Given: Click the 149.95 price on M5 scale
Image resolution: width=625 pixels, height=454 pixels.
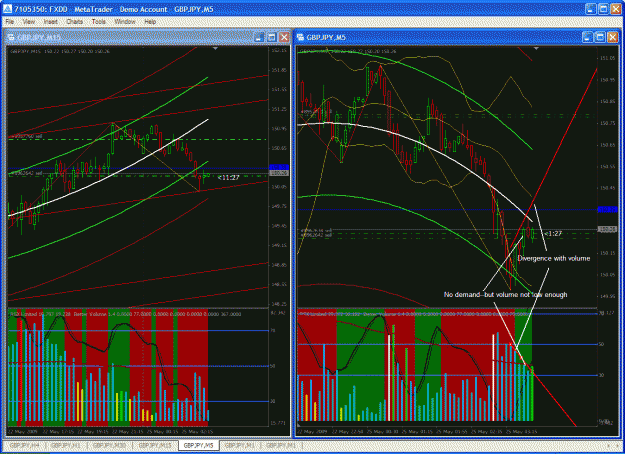Looking at the screenshot, I should point(607,296).
